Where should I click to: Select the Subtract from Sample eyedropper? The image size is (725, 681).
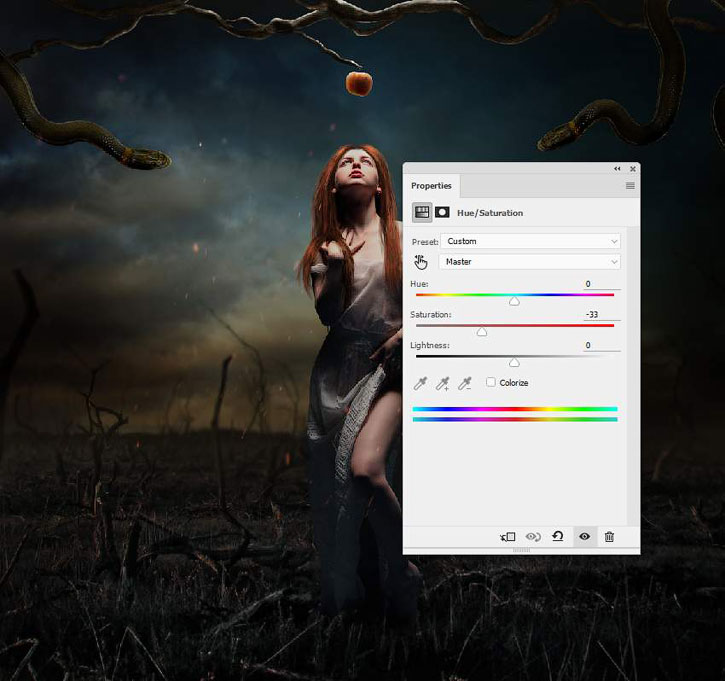click(465, 383)
